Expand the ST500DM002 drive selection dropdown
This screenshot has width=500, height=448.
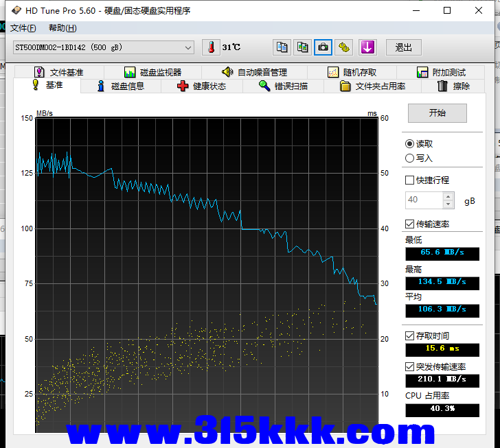point(188,47)
